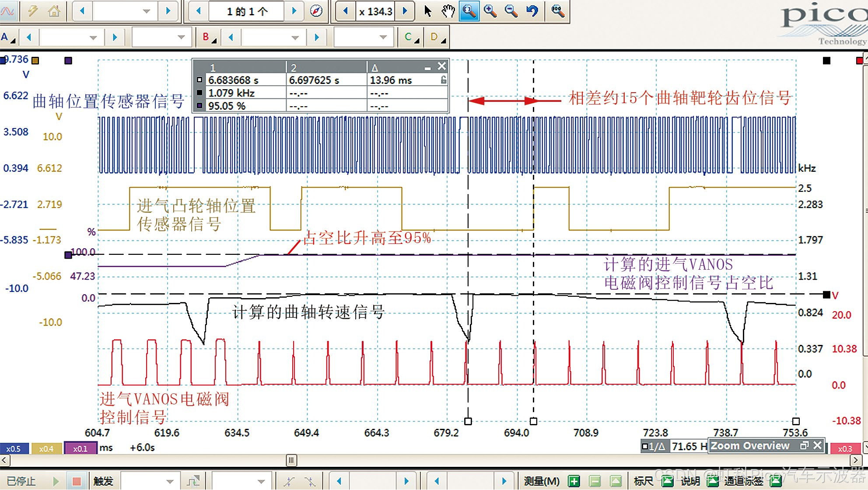Open the buffer navigator compass icon

(x=316, y=11)
